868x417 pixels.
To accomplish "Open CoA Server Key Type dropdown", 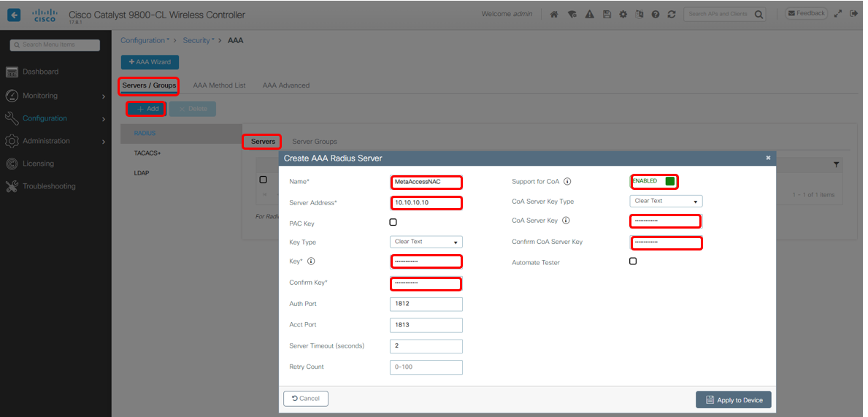I will (666, 201).
